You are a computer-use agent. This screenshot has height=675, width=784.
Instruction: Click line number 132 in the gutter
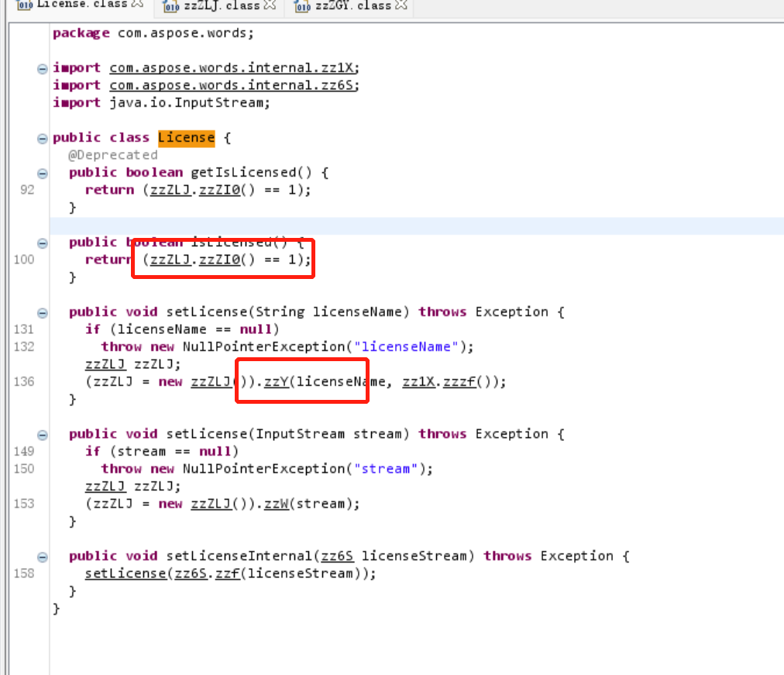point(24,347)
